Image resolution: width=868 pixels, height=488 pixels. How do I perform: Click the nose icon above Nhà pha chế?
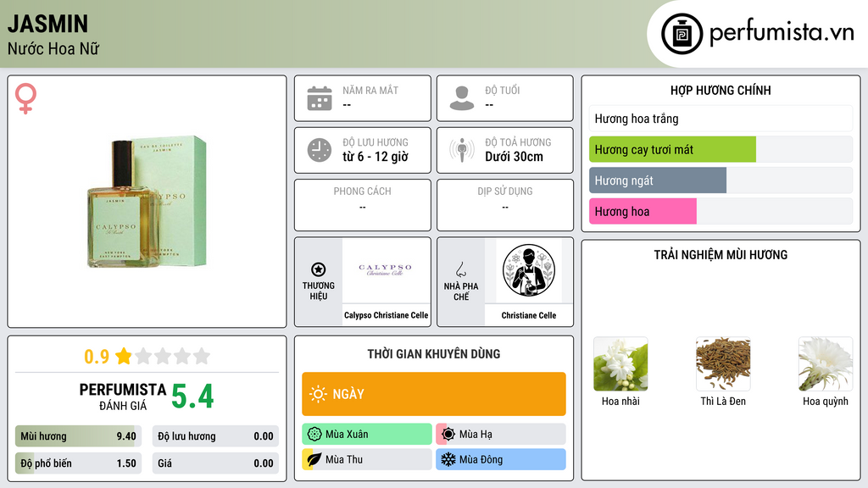(x=460, y=269)
